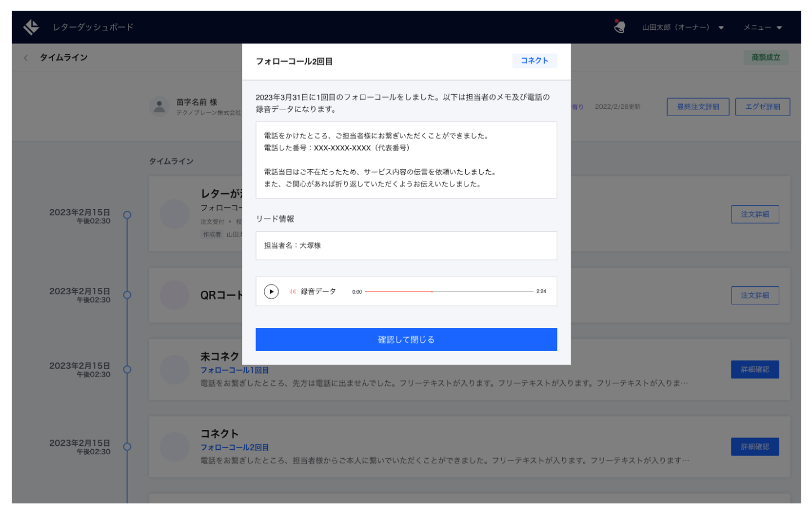The height and width of the screenshot is (514, 812).
Task: Open the フォローコール2回目 link
Action: (235, 447)
